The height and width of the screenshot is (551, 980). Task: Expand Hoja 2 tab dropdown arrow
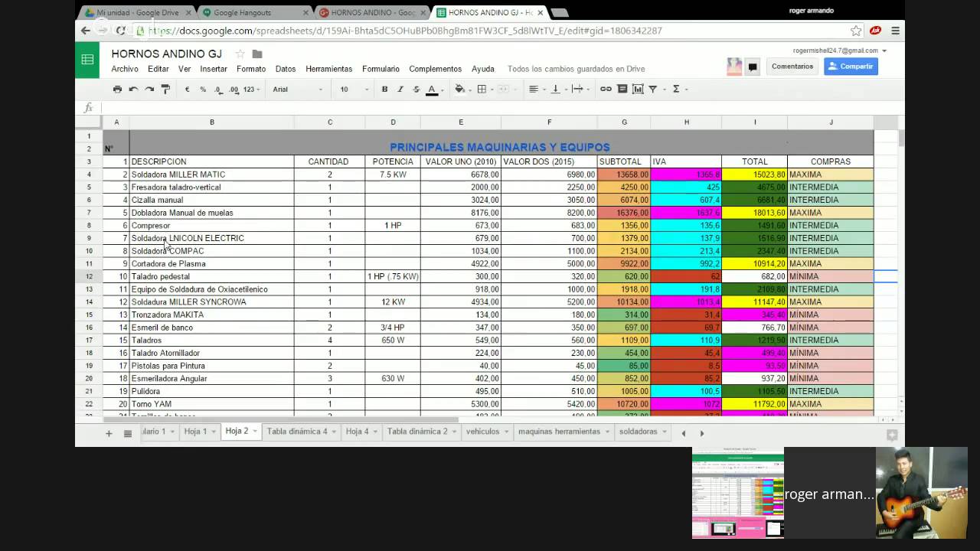point(253,432)
